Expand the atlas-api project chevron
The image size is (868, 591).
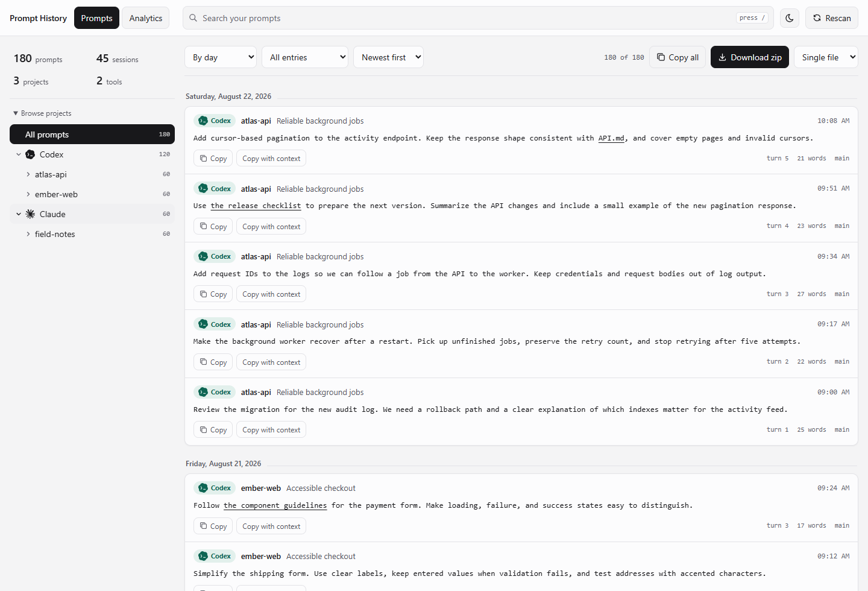[x=28, y=174]
